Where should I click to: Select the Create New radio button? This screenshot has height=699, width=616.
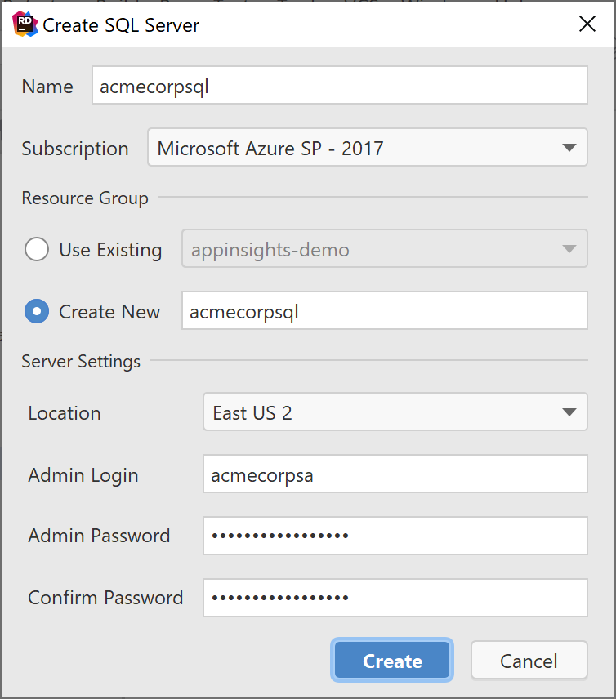tap(37, 311)
